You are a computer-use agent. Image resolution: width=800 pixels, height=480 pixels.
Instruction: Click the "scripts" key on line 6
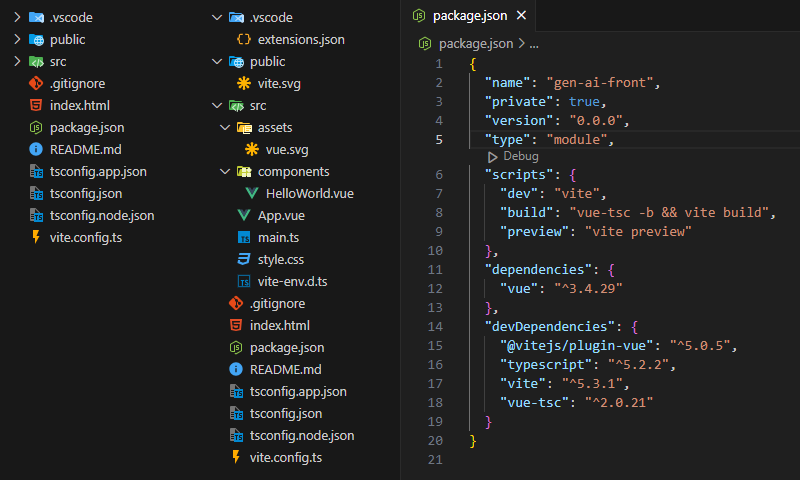click(x=519, y=174)
